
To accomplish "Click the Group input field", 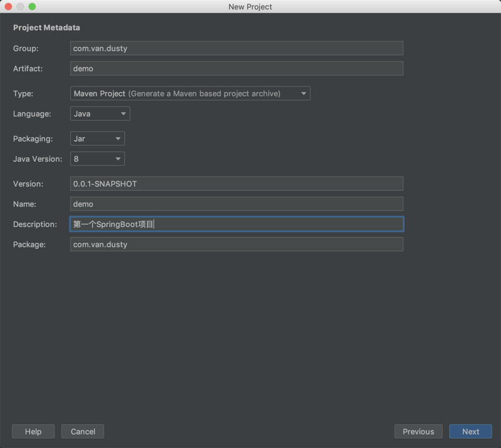I will tap(236, 48).
